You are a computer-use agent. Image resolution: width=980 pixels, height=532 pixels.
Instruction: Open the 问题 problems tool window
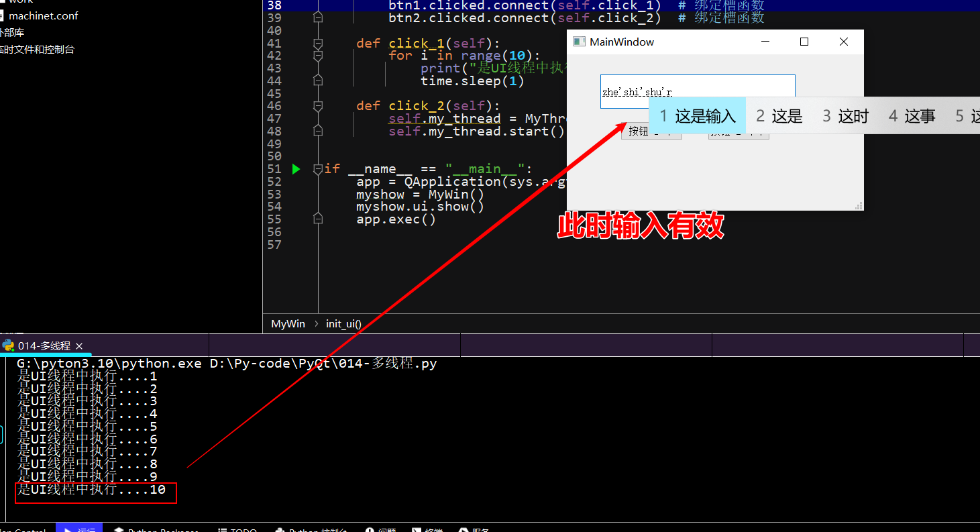click(380, 529)
